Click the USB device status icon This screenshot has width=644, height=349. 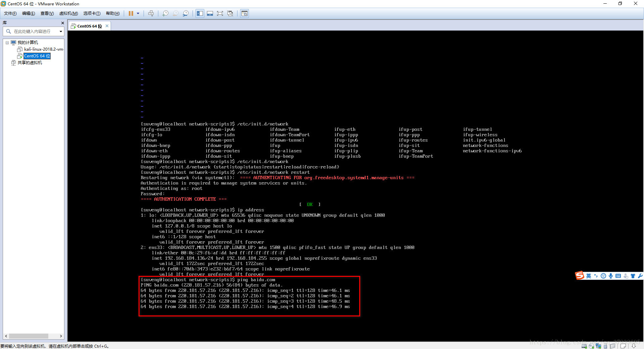tap(605, 346)
